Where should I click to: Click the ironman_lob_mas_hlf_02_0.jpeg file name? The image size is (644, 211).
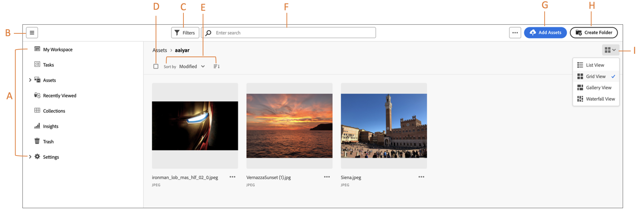click(x=185, y=178)
